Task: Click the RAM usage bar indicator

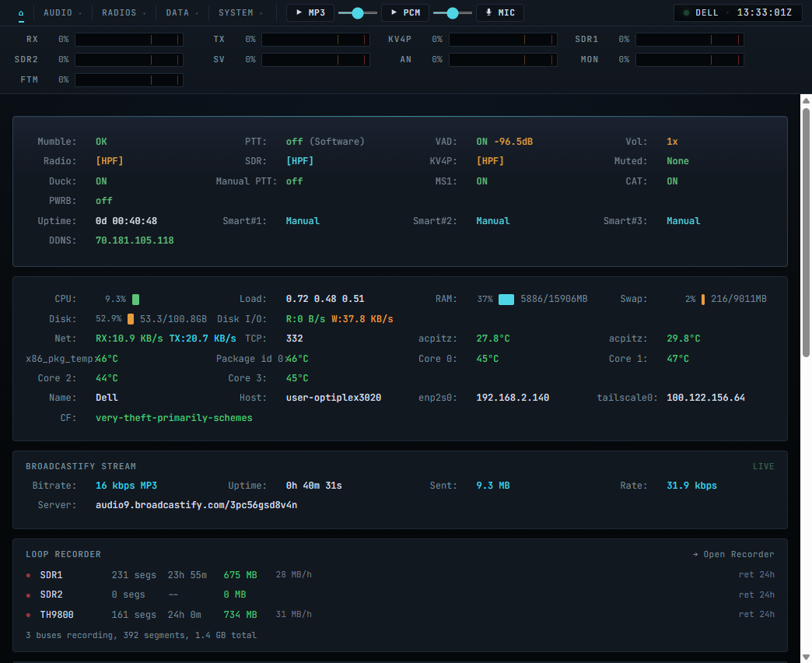Action: tap(506, 300)
